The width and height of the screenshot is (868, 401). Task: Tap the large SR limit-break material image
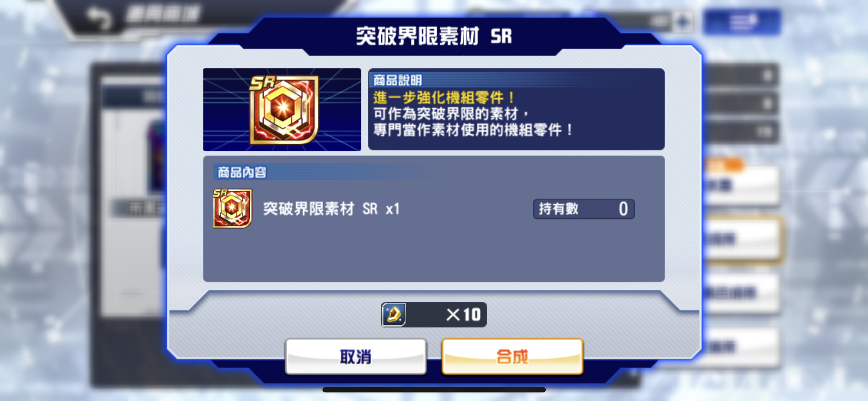282,109
